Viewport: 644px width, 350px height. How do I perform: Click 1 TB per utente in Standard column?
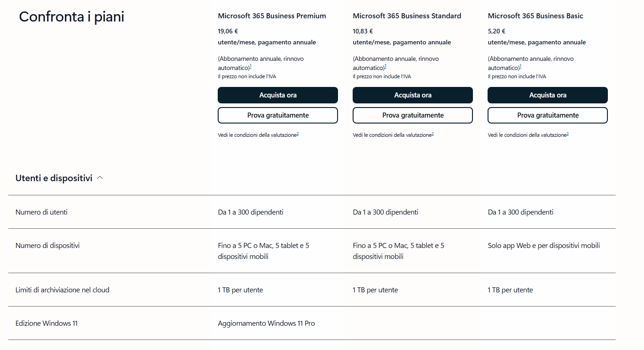375,290
